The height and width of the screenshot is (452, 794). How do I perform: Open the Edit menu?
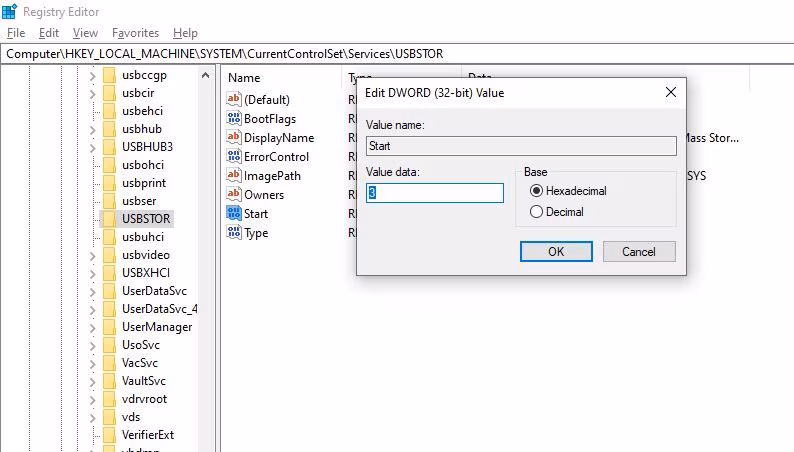(x=49, y=33)
